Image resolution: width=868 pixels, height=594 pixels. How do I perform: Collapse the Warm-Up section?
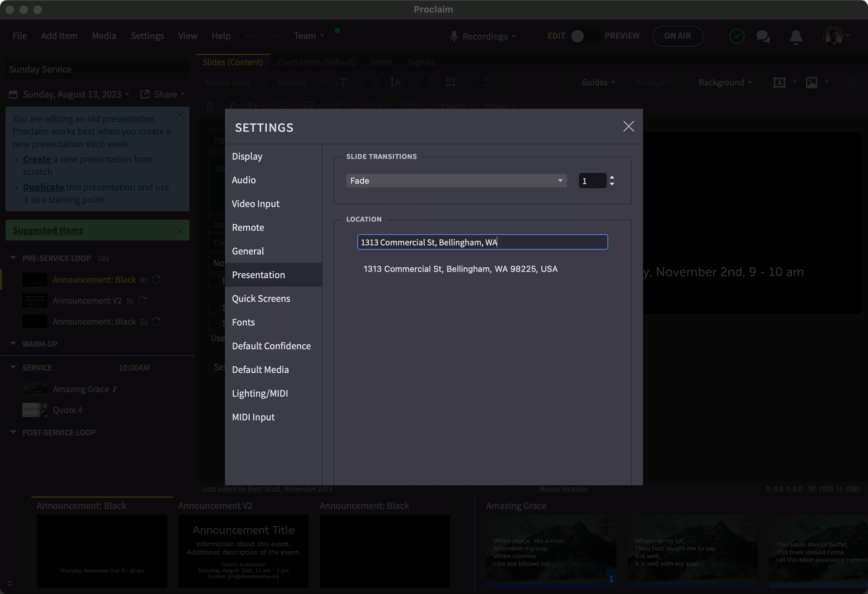coord(13,344)
